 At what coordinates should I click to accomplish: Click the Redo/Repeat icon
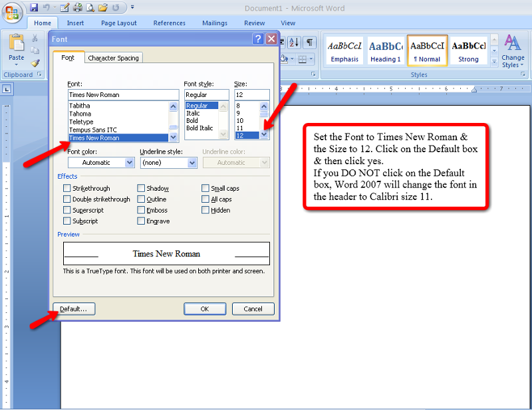click(x=116, y=7)
